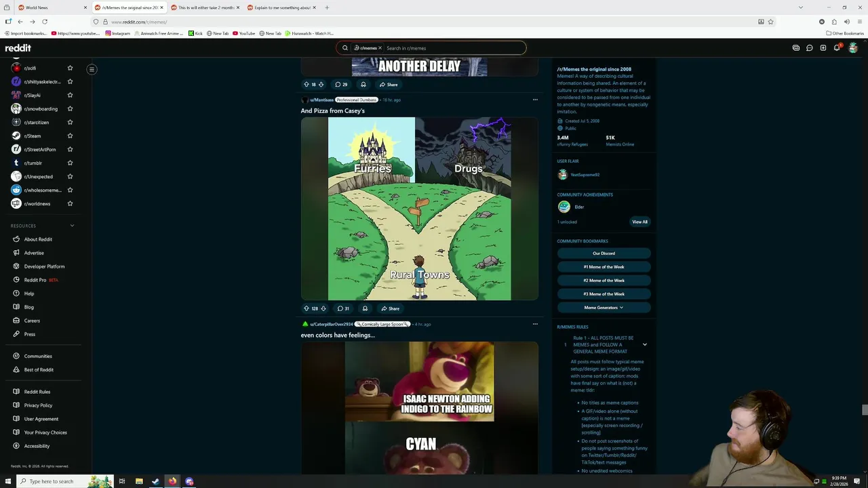This screenshot has height=488, width=868.
Task: Open Windows Start menu
Action: [x=8, y=481]
